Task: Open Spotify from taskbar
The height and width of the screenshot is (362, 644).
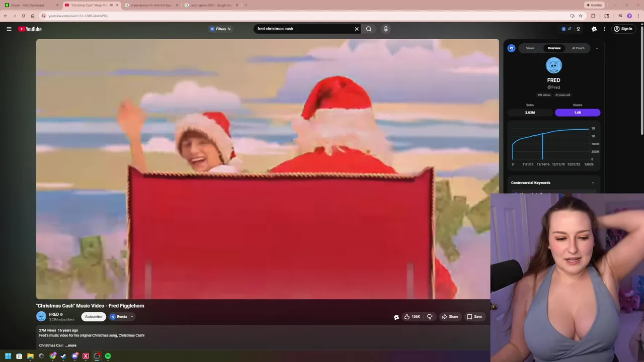Action: point(108,356)
